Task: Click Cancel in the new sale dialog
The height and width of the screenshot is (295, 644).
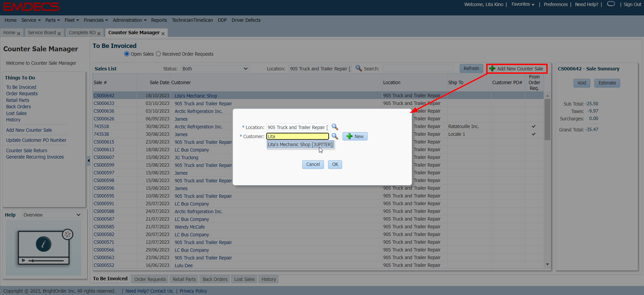Action: 313,164
